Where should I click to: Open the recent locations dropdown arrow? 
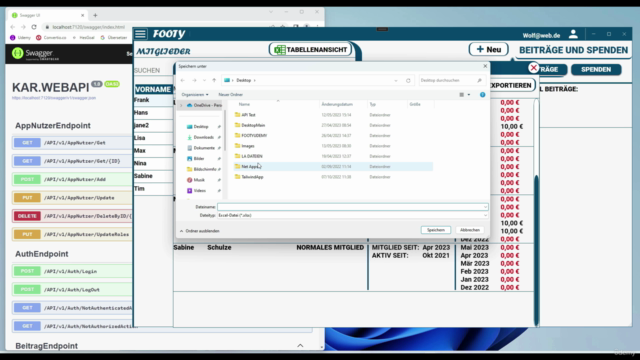pyautogui.click(x=204, y=80)
